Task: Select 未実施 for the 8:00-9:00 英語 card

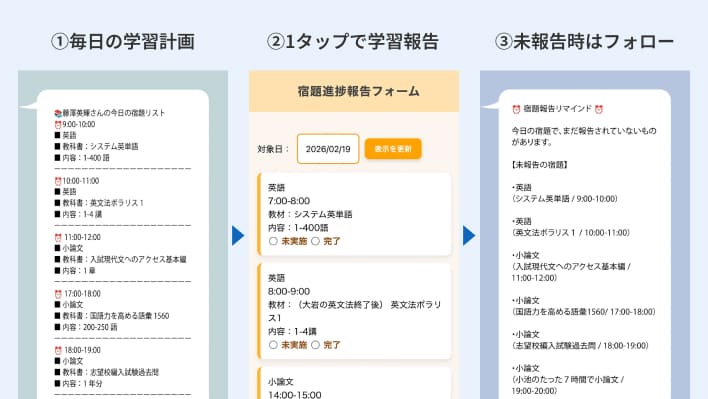Action: [273, 345]
